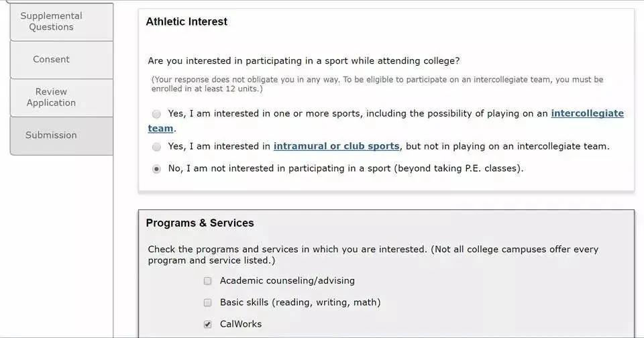
Task: Check the Academic counseling/advising checkbox
Action: click(x=208, y=281)
